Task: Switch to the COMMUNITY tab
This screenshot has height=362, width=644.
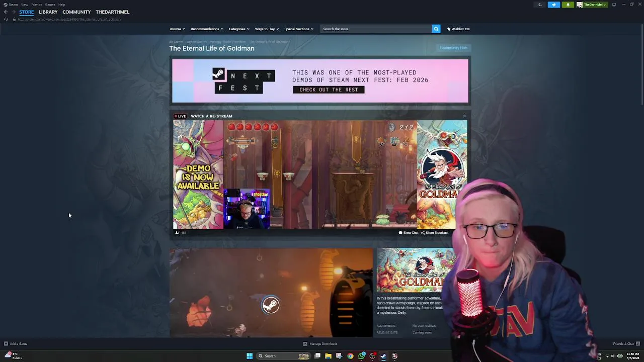Action: pyautogui.click(x=76, y=12)
